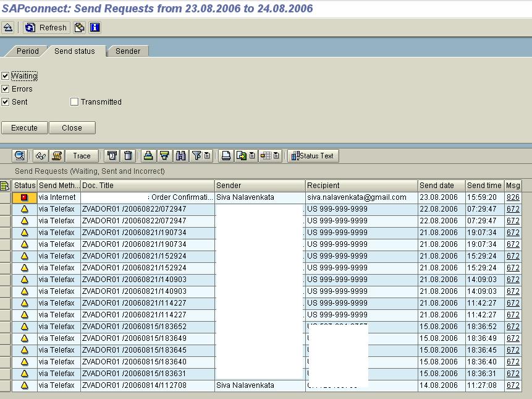Image resolution: width=532 pixels, height=399 pixels.
Task: Click the Msg column header
Action: pos(513,186)
